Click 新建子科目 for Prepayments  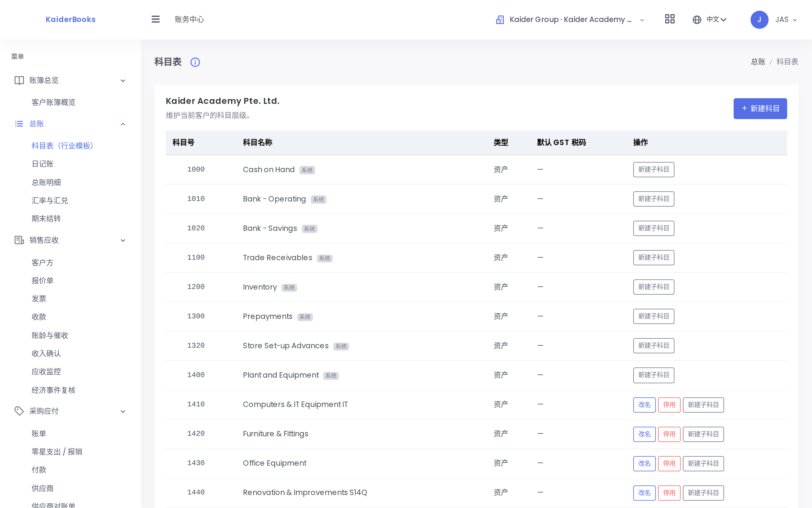pos(654,316)
